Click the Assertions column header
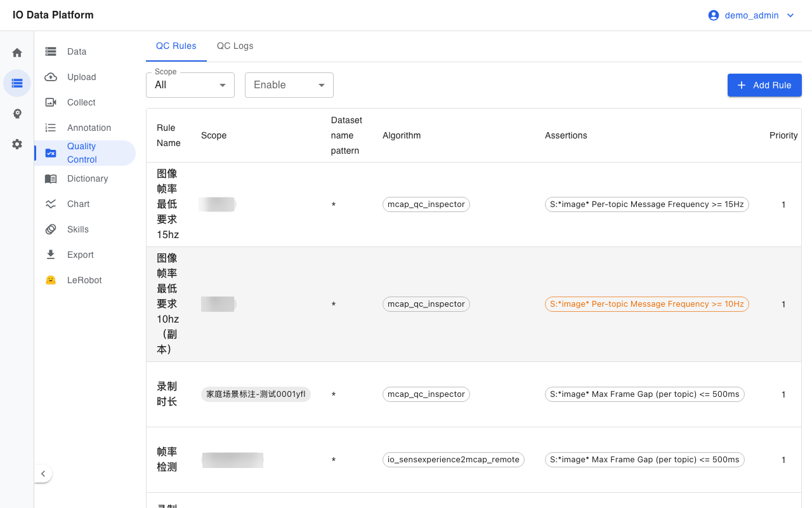 coord(566,135)
